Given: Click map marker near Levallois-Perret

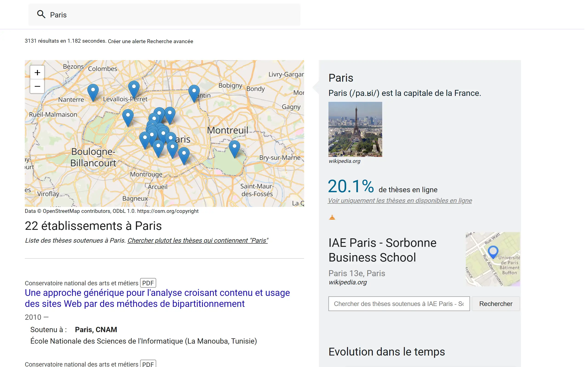Looking at the screenshot, I should [x=134, y=89].
